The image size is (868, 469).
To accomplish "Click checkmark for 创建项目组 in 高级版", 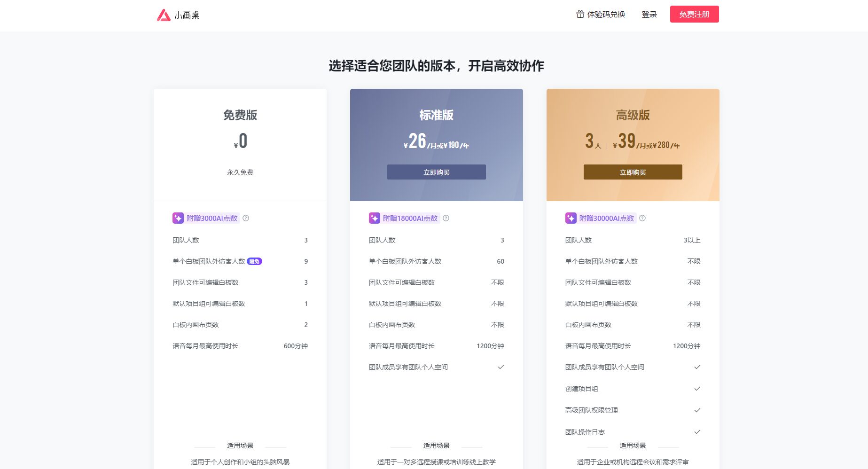I will click(x=697, y=389).
